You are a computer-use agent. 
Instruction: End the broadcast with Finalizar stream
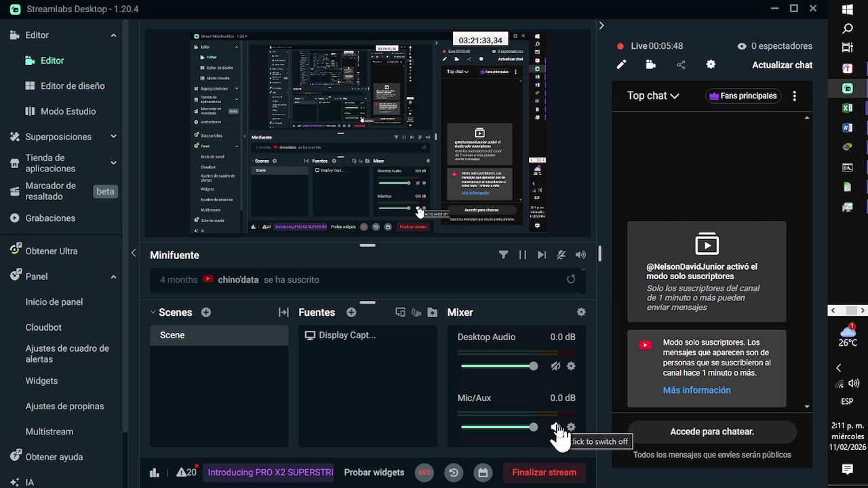pyautogui.click(x=544, y=472)
